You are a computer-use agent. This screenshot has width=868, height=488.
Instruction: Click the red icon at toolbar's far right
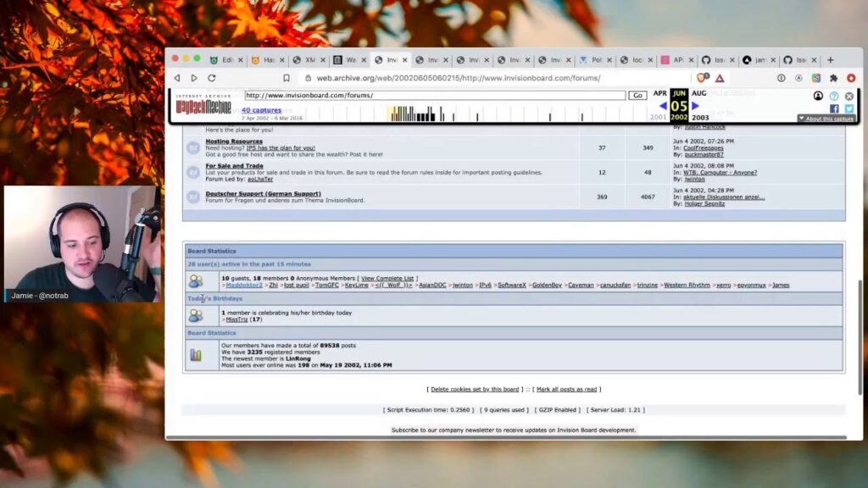click(x=851, y=78)
